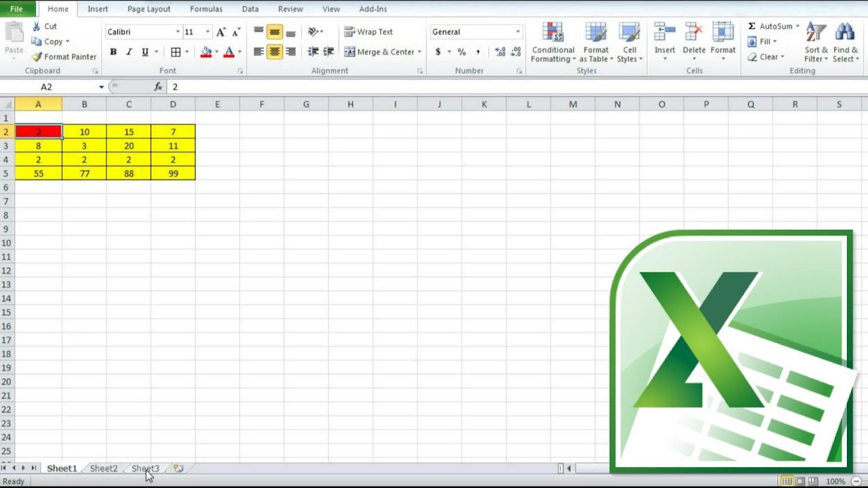Toggle Wrap Text on the cell
The image size is (868, 488).
(x=368, y=32)
